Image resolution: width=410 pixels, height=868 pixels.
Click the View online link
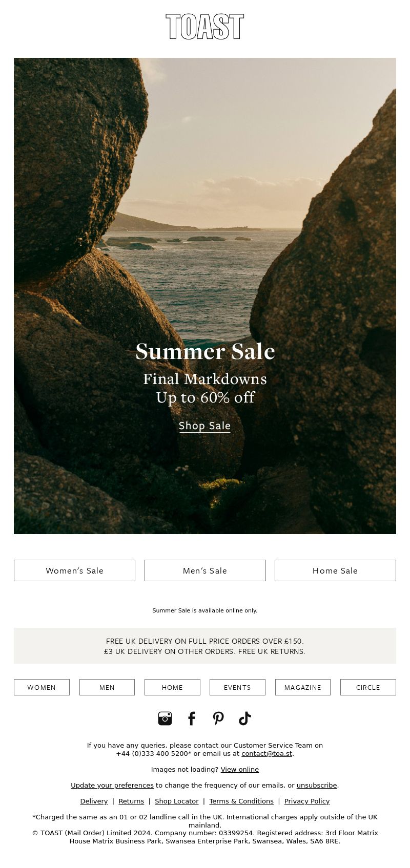[240, 769]
